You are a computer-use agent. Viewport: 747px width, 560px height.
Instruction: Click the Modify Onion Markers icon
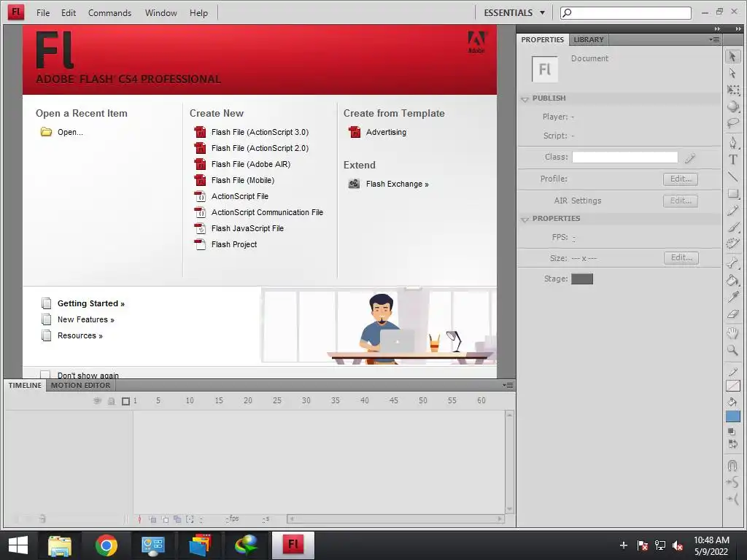coord(190,519)
